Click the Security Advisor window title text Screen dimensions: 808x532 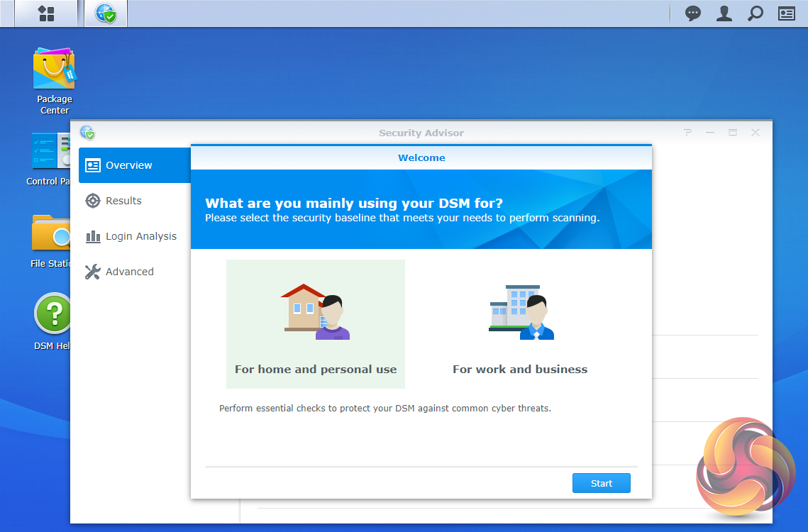[421, 133]
